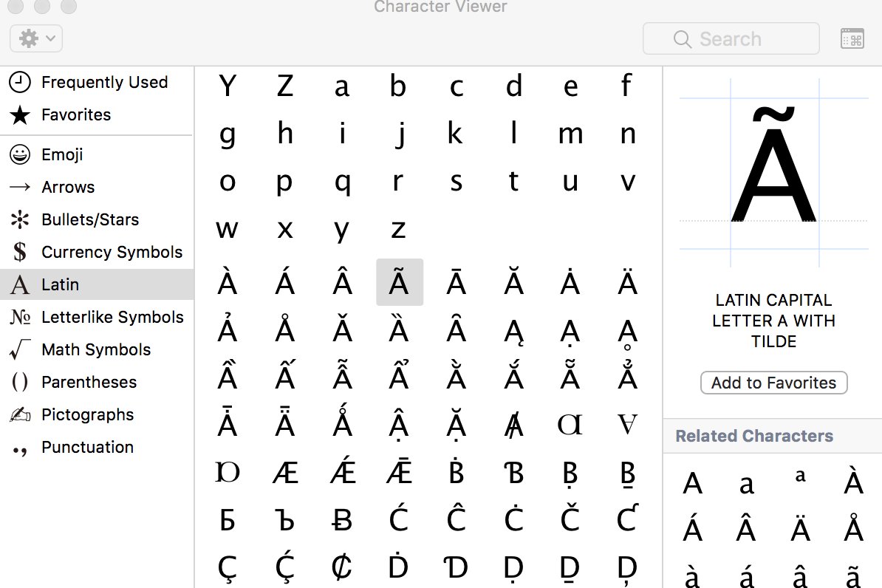Select the Emoji category
The width and height of the screenshot is (882, 588).
(97, 154)
